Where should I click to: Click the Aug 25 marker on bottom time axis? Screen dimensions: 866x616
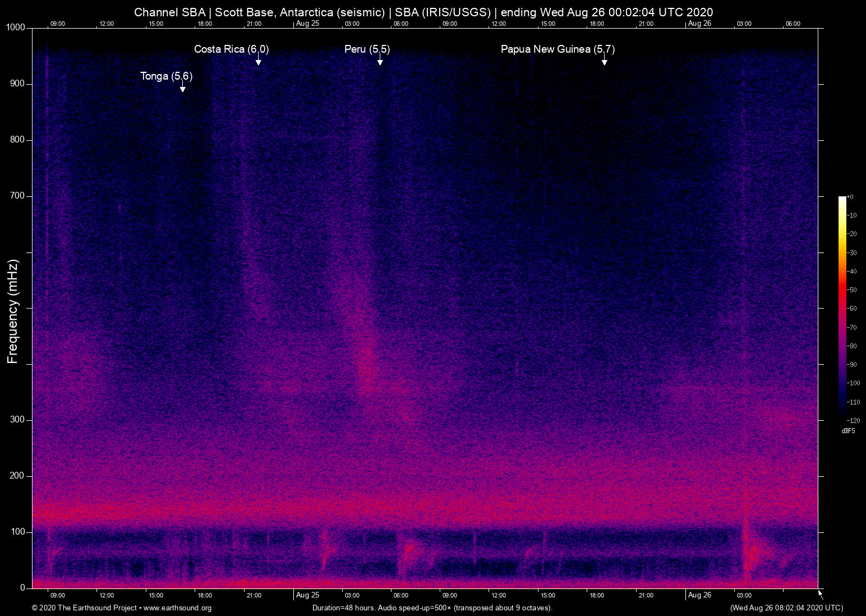pyautogui.click(x=307, y=595)
